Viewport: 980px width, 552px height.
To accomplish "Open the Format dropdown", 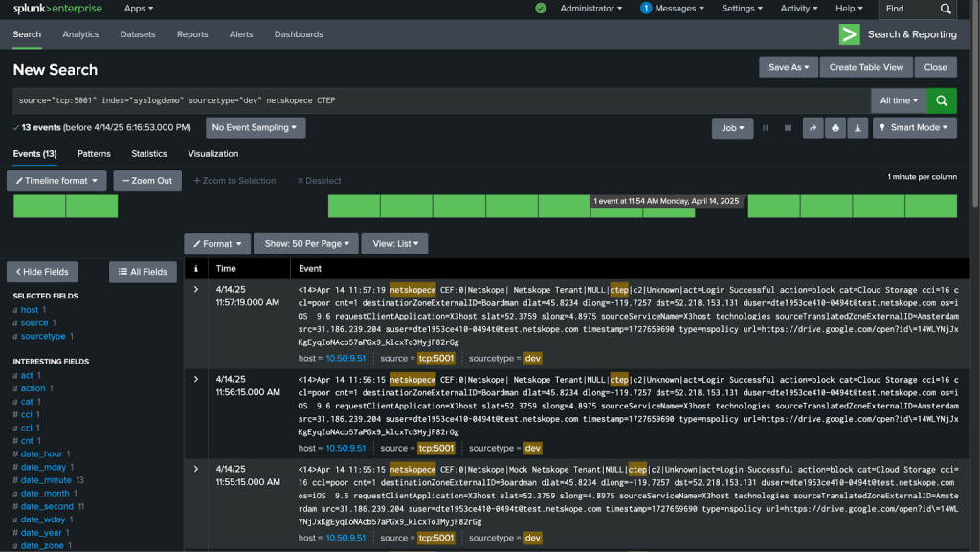I will click(x=217, y=244).
